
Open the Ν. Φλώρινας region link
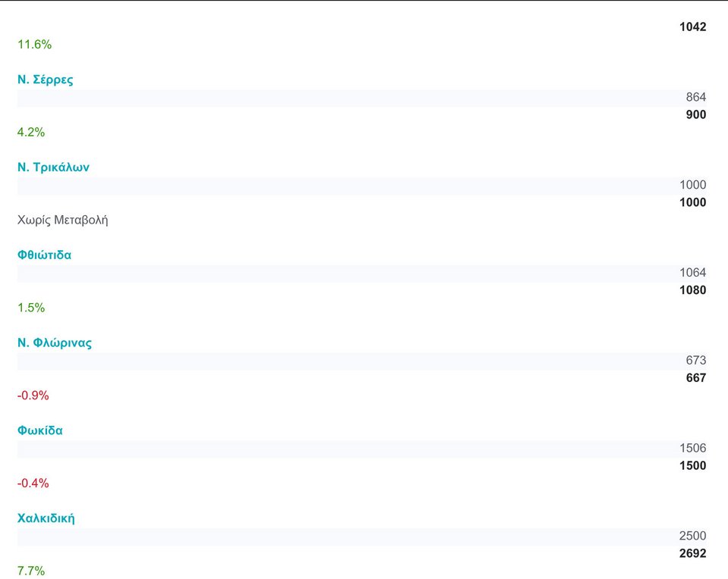coord(55,343)
